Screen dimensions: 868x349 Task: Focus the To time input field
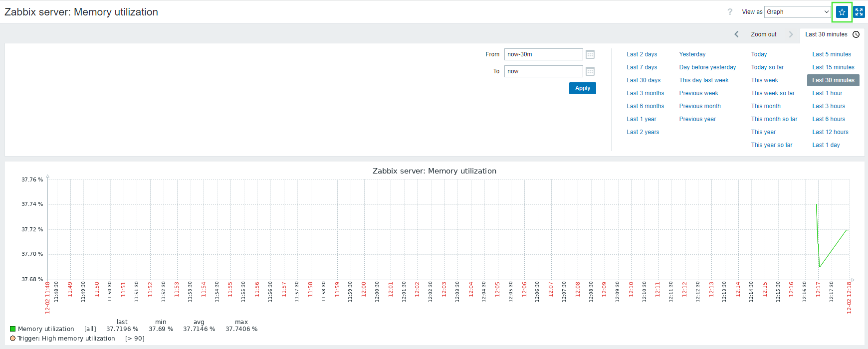[544, 71]
